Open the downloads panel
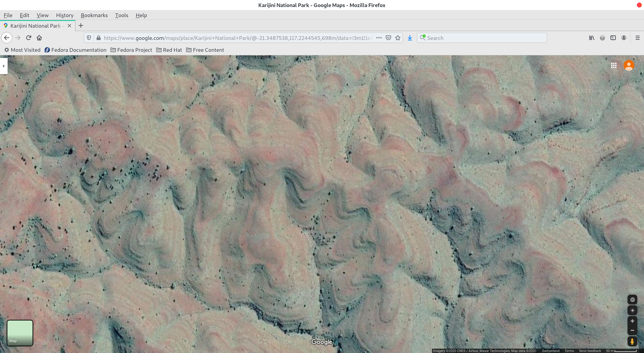 tap(410, 38)
